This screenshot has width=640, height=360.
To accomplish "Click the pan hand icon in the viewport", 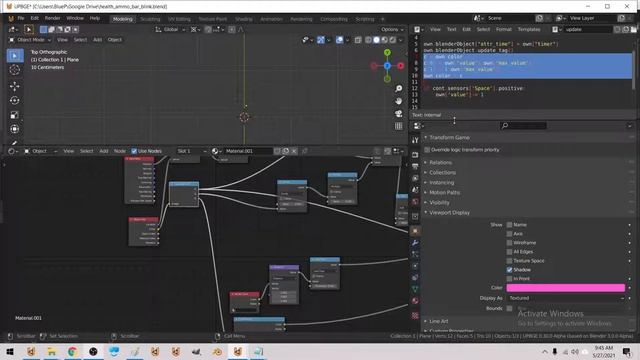I will [399, 101].
